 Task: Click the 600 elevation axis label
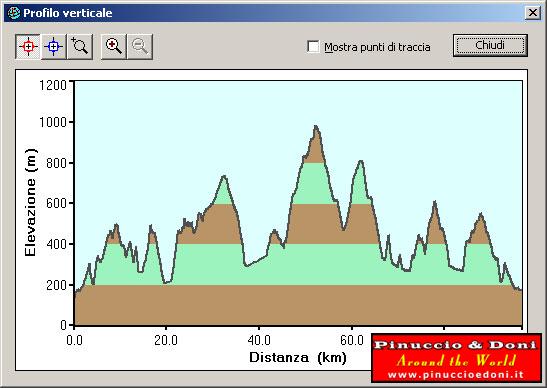pos(56,203)
